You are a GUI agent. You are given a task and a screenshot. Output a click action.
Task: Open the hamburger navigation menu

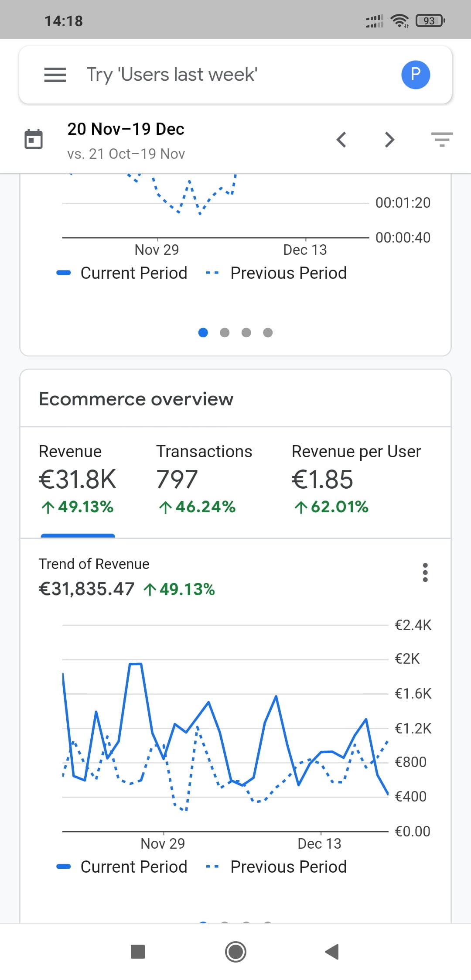pos(55,75)
